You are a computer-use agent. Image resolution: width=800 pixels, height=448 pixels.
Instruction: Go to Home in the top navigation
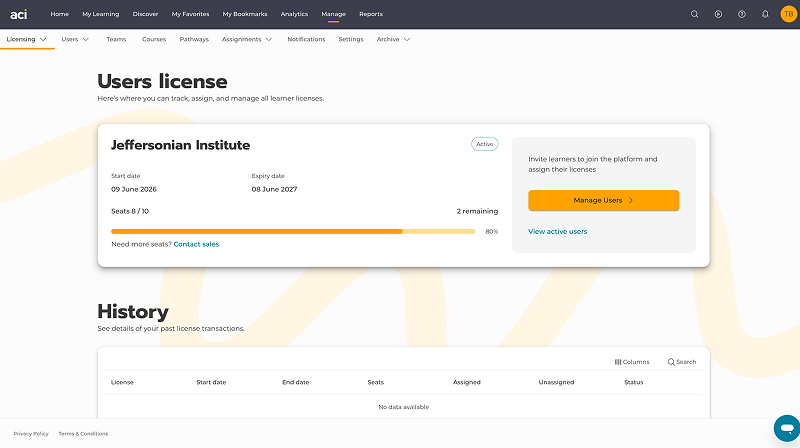(60, 14)
